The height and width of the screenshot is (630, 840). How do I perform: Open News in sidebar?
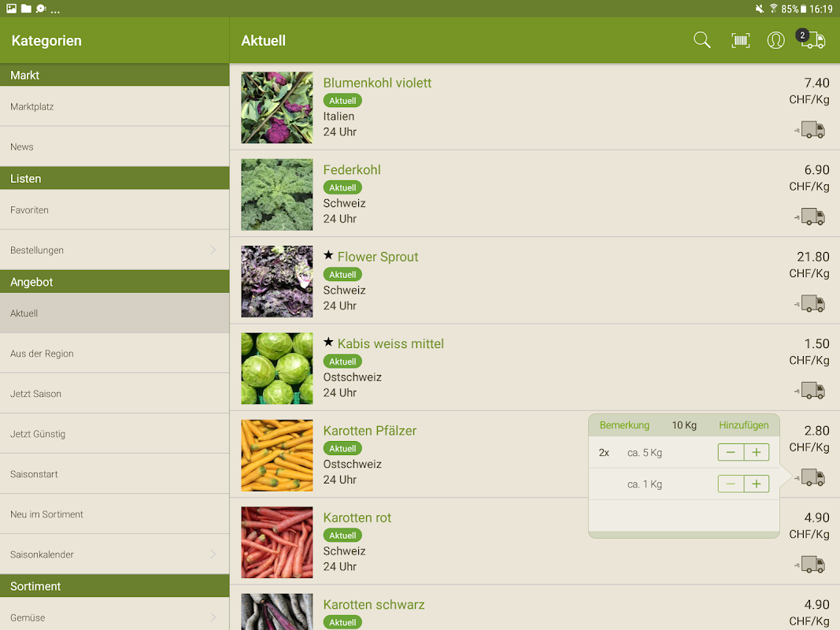click(x=115, y=146)
